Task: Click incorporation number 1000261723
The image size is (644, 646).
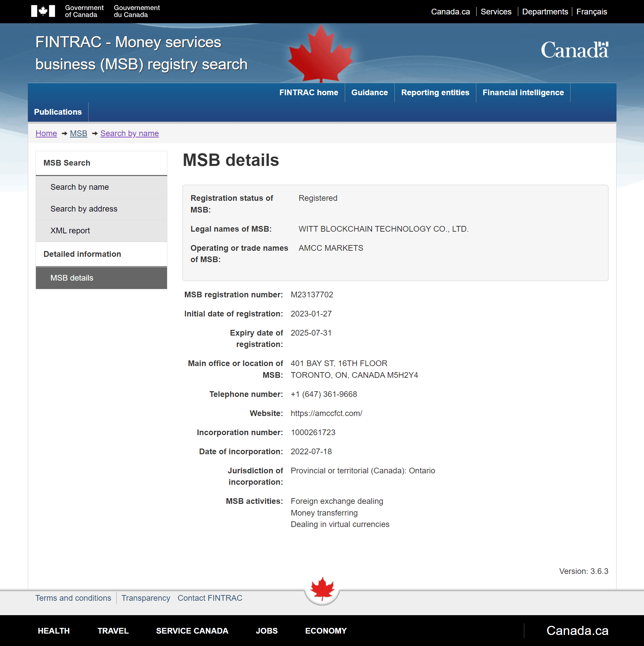Action: pos(313,432)
